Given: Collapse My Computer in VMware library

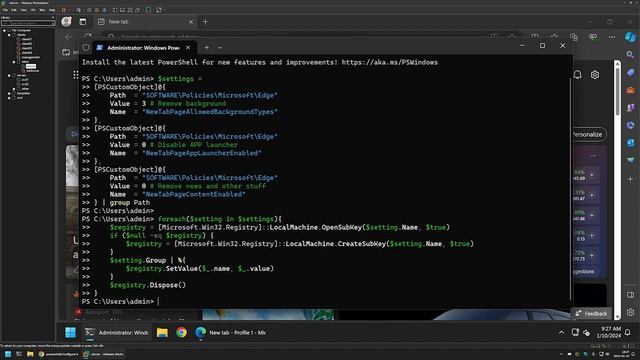Looking at the screenshot, I should (x=4, y=31).
